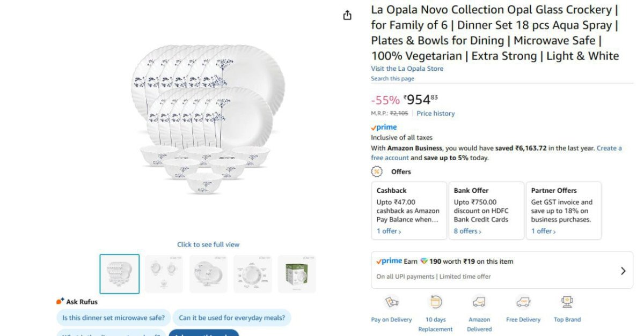Click the Top Brand trophy icon

pyautogui.click(x=567, y=302)
